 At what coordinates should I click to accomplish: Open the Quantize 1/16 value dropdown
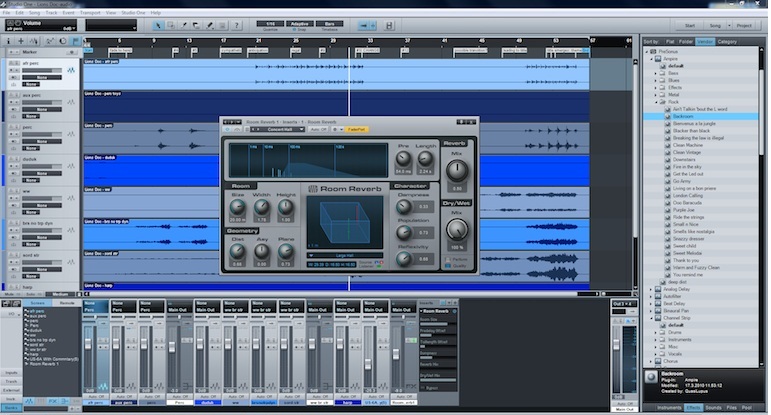(x=270, y=24)
